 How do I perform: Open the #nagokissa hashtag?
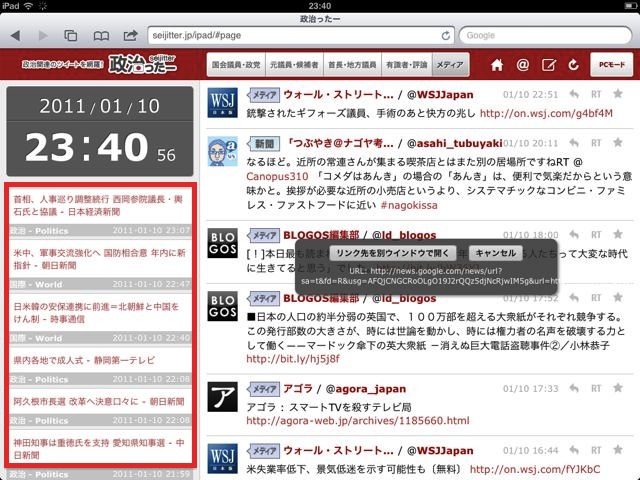click(x=409, y=205)
